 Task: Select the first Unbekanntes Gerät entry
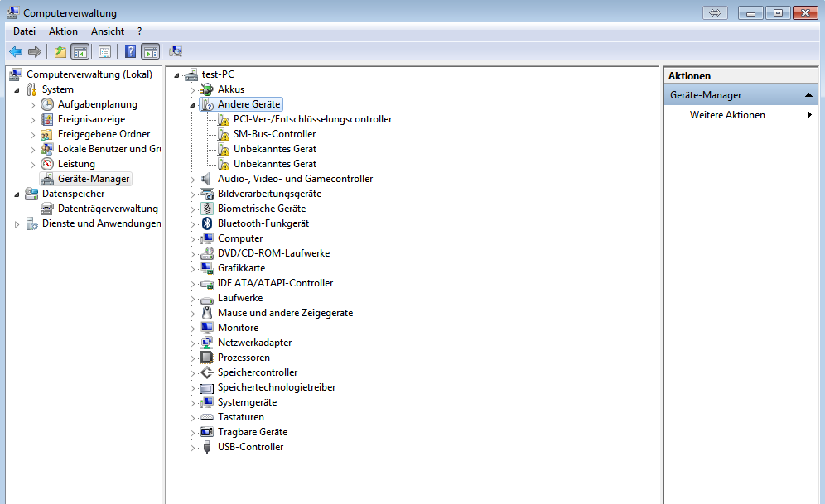pos(275,149)
